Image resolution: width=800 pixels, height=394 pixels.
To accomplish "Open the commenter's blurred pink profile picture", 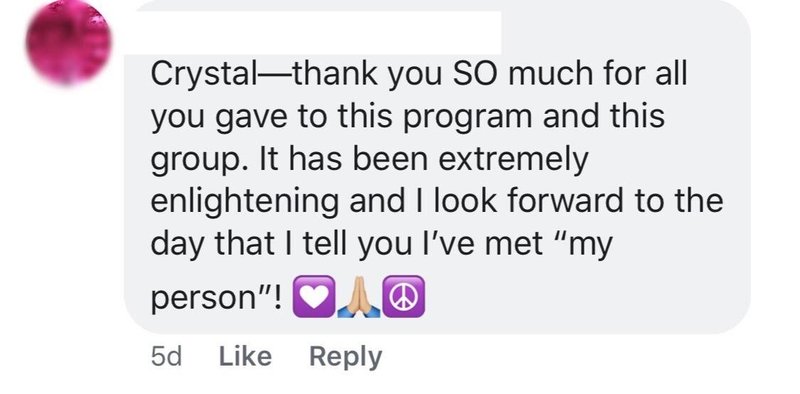I will coord(68,41).
